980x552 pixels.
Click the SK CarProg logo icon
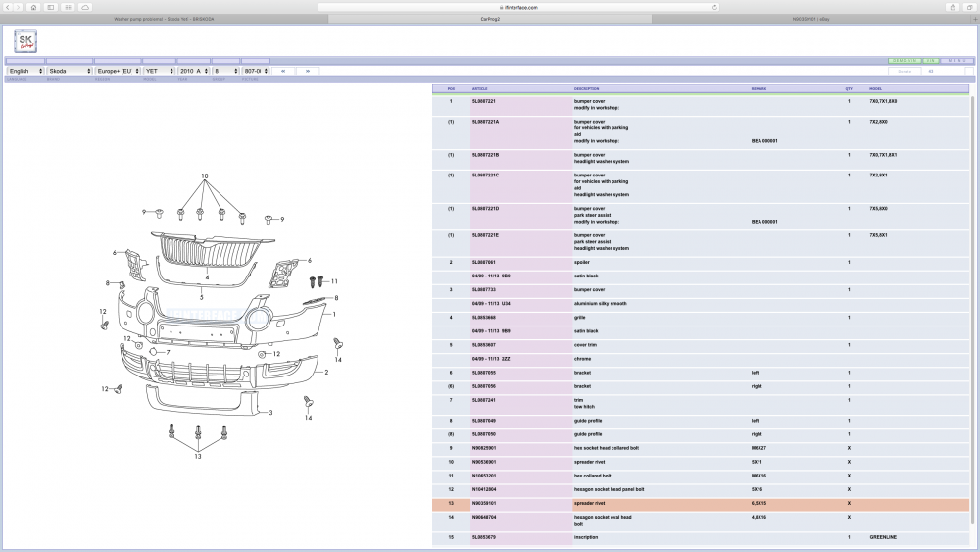[x=25, y=41]
